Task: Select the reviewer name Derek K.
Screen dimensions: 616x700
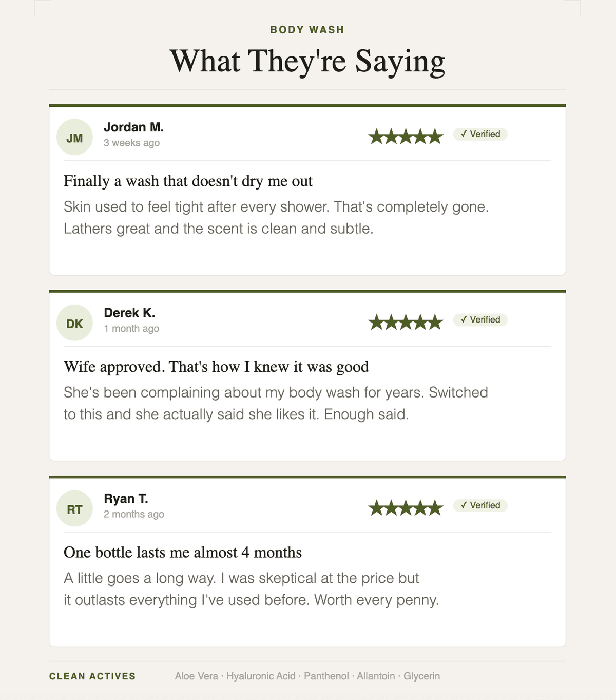Action: [129, 313]
